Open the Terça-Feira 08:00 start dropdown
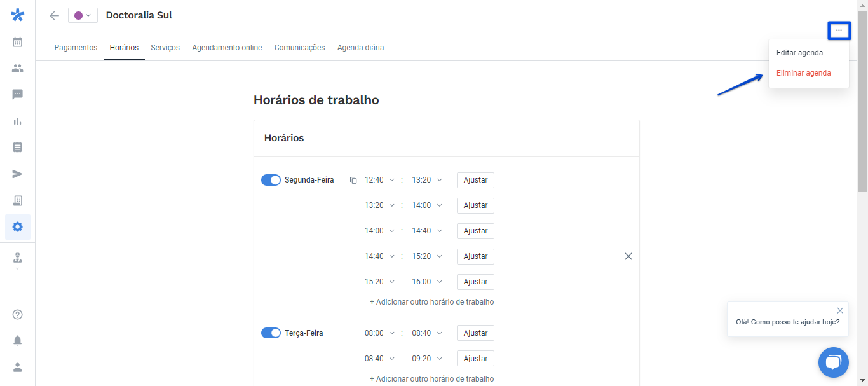Screen dimensions: 868x386 click(x=379, y=333)
